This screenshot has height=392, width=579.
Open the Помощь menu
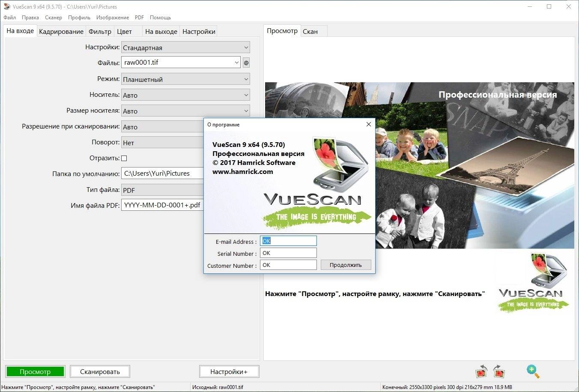pyautogui.click(x=161, y=18)
